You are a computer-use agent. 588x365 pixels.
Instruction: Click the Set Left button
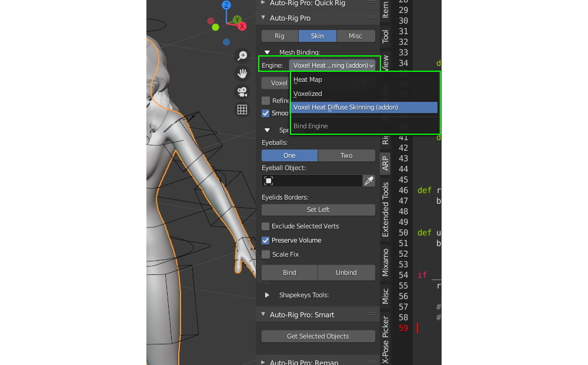tap(318, 210)
